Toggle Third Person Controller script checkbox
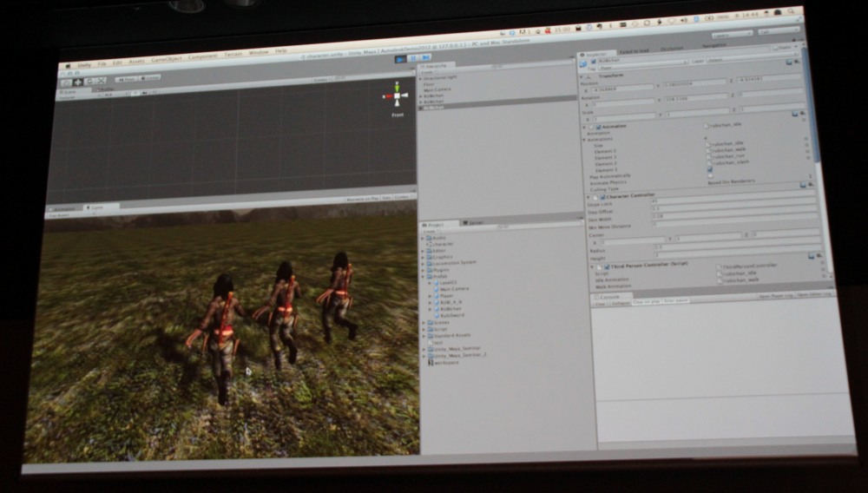The image size is (868, 493). (x=605, y=266)
